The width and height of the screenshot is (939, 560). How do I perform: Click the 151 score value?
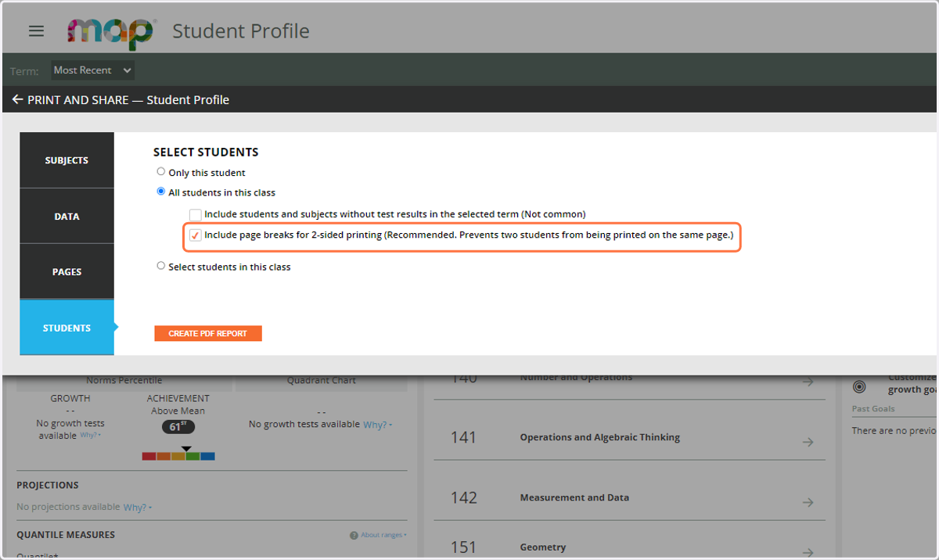[463, 547]
